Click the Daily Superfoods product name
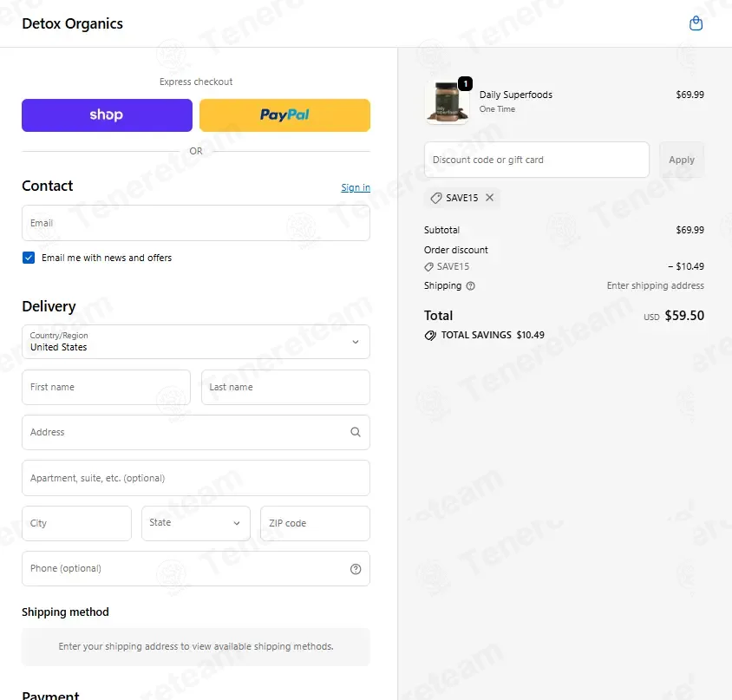The height and width of the screenshot is (700, 732). [515, 95]
